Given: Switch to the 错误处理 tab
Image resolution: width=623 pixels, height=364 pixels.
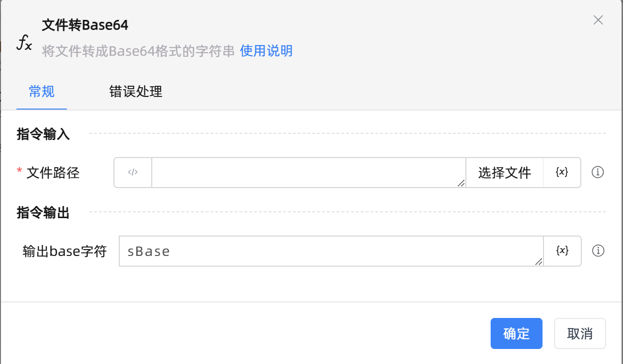Looking at the screenshot, I should [x=136, y=92].
